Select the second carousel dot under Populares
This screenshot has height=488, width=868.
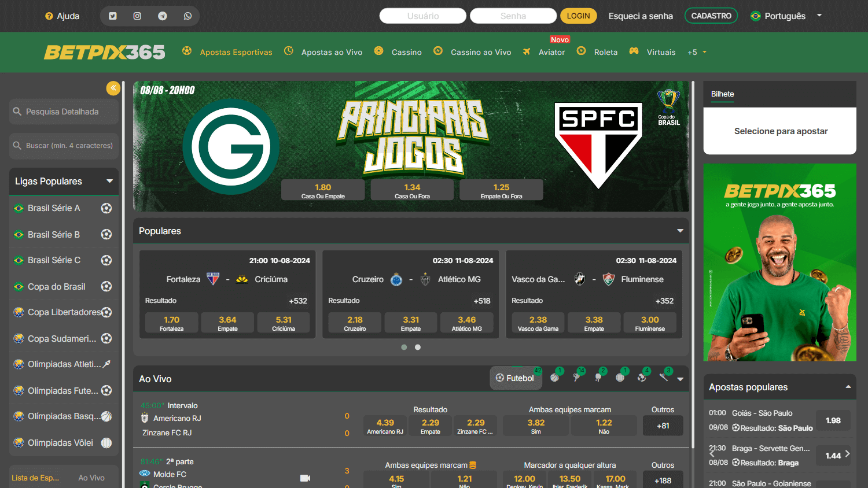click(x=418, y=347)
